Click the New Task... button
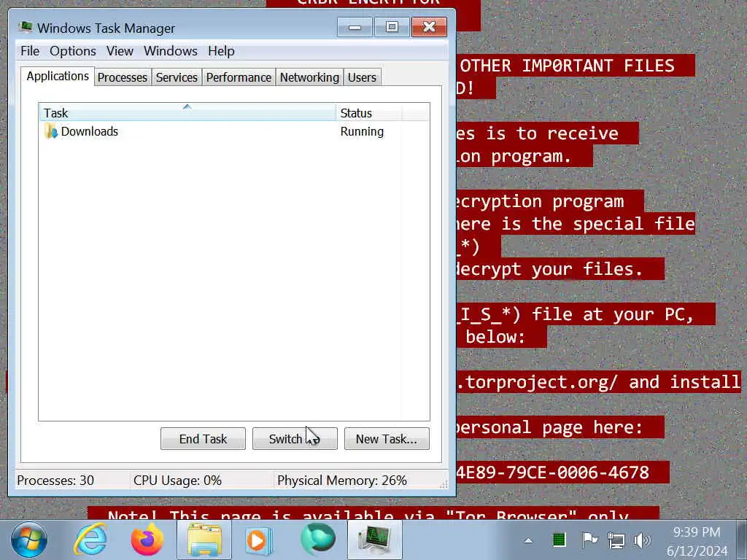The height and width of the screenshot is (560, 747). tap(387, 438)
